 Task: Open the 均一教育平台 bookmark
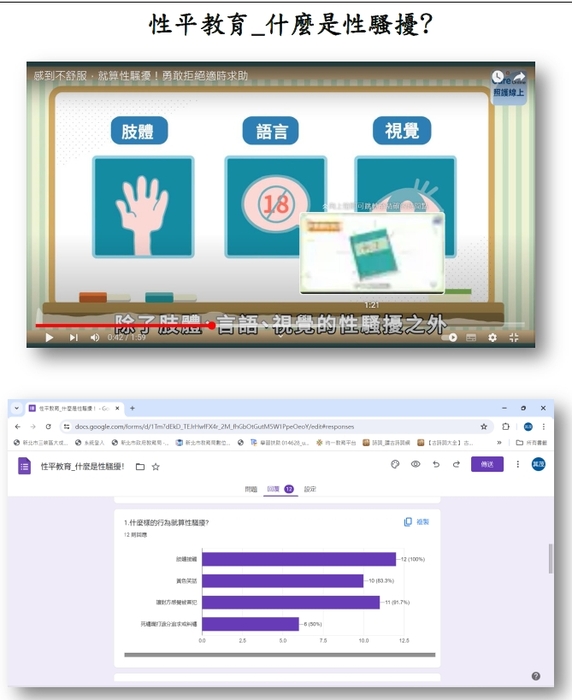click(x=336, y=442)
